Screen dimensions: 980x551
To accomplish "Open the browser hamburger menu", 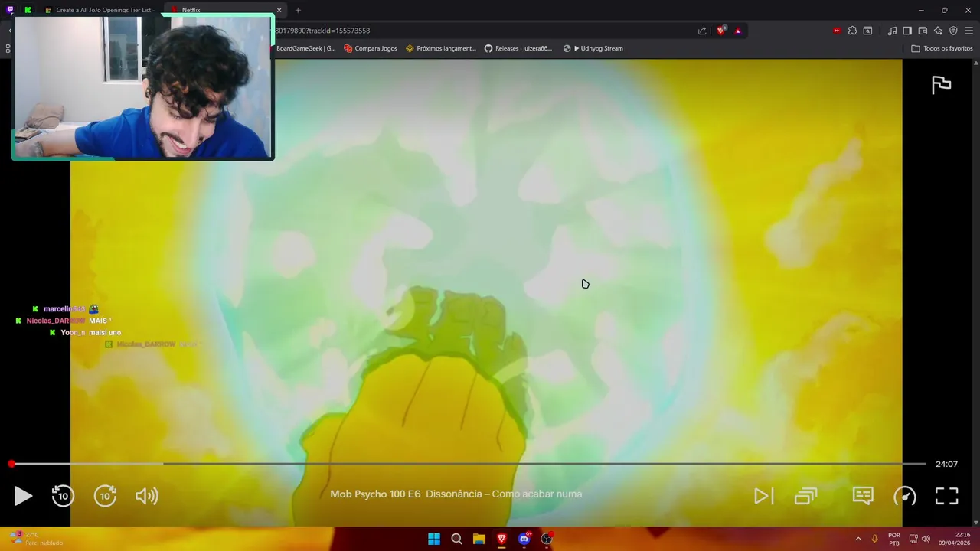I will pos(969,31).
